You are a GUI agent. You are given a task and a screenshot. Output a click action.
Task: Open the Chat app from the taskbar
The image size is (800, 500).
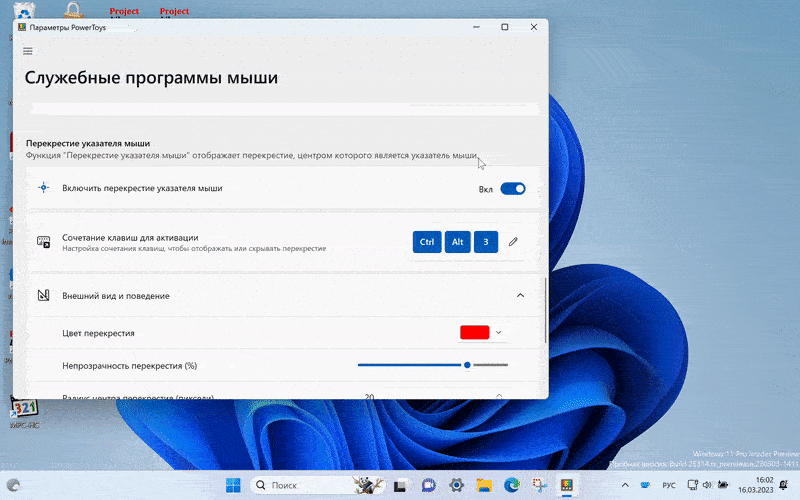[x=429, y=485]
